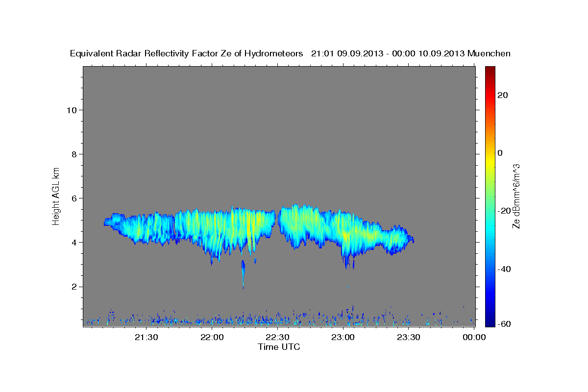The width and height of the screenshot is (588, 392).
Task: Click the yellow region of the colorbar
Action: pyautogui.click(x=490, y=162)
